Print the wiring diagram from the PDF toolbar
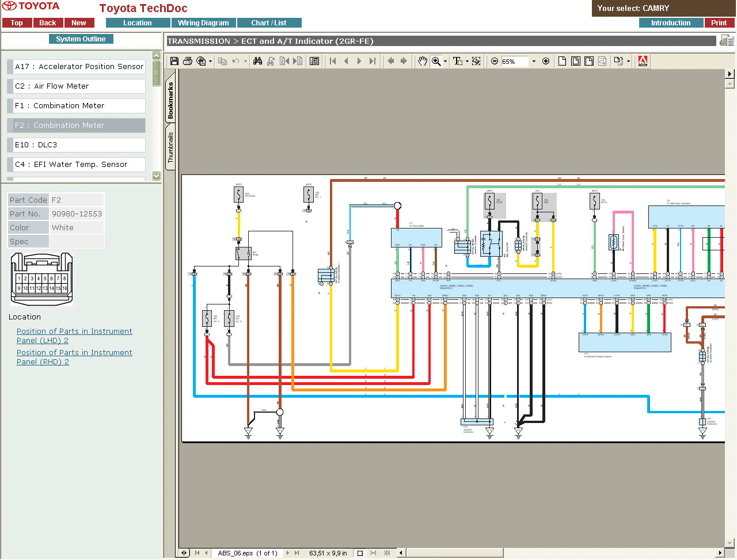Screen dimensions: 737x560 [188, 61]
